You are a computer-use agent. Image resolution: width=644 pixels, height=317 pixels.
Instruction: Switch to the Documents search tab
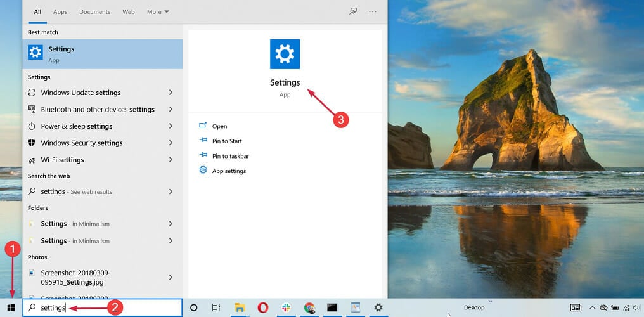click(94, 11)
